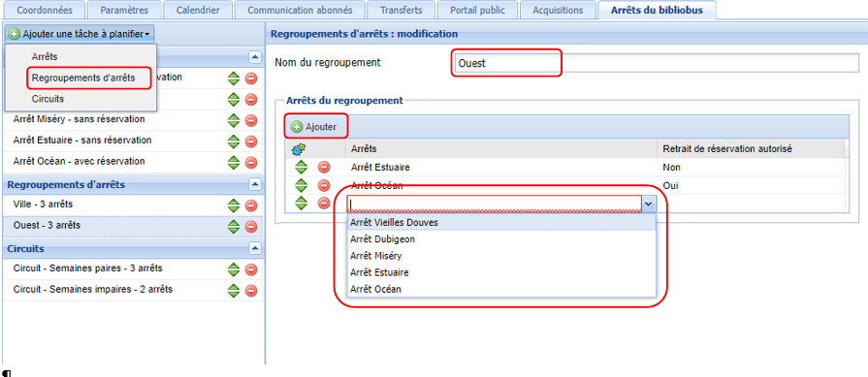The height and width of the screenshot is (377, 868).
Task: Reorder the Ville - 3 arrêts grouping
Action: click(234, 205)
